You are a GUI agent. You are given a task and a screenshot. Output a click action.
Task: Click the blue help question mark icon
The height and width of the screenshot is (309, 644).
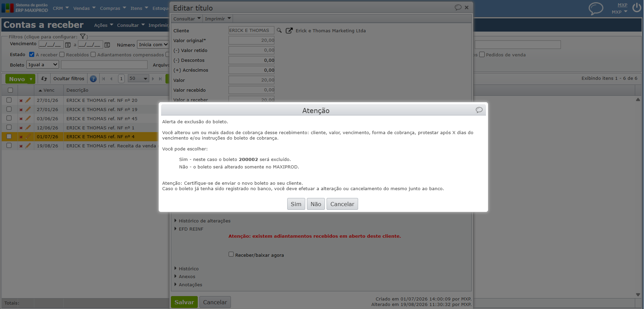coord(93,79)
